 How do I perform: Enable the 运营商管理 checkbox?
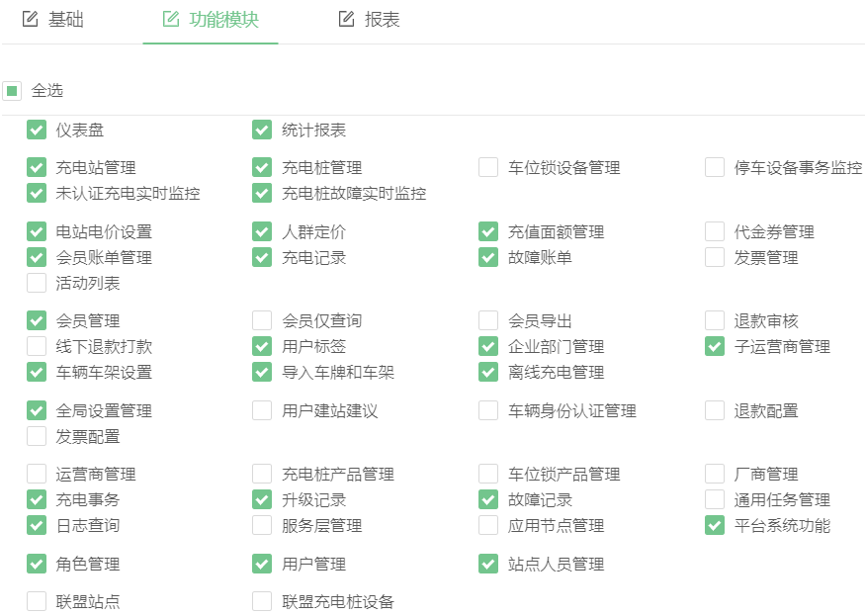point(37,474)
